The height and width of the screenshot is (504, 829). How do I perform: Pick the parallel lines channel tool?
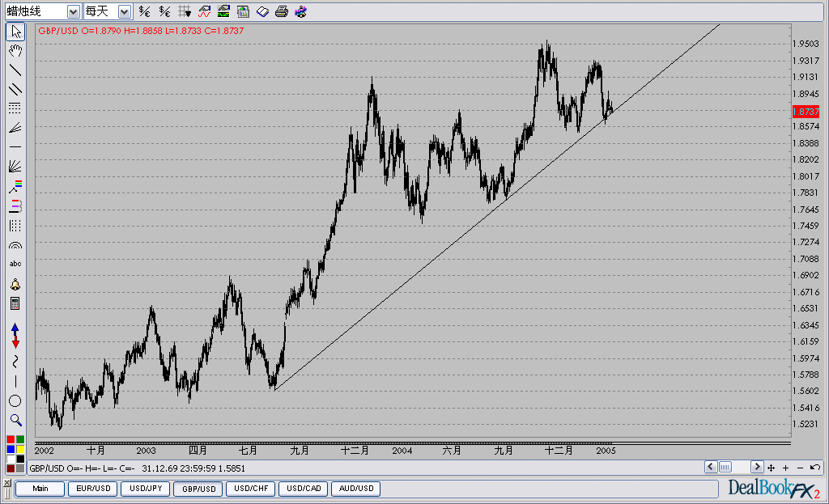tap(15, 89)
